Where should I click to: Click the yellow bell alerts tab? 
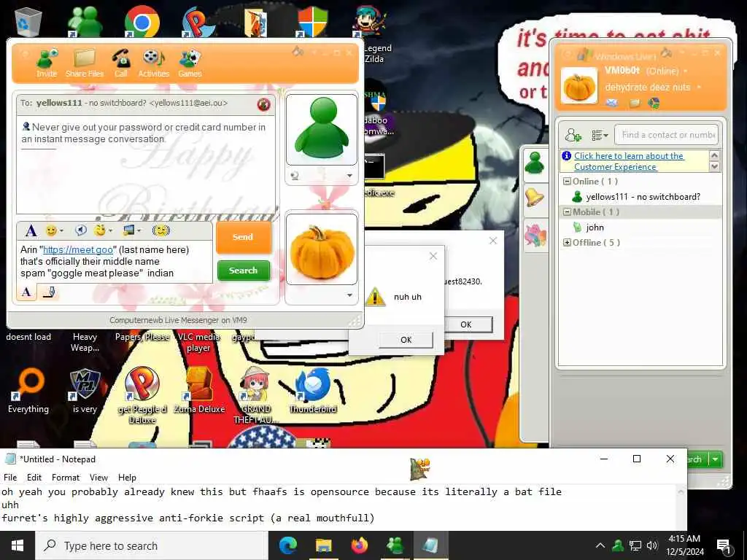click(534, 198)
